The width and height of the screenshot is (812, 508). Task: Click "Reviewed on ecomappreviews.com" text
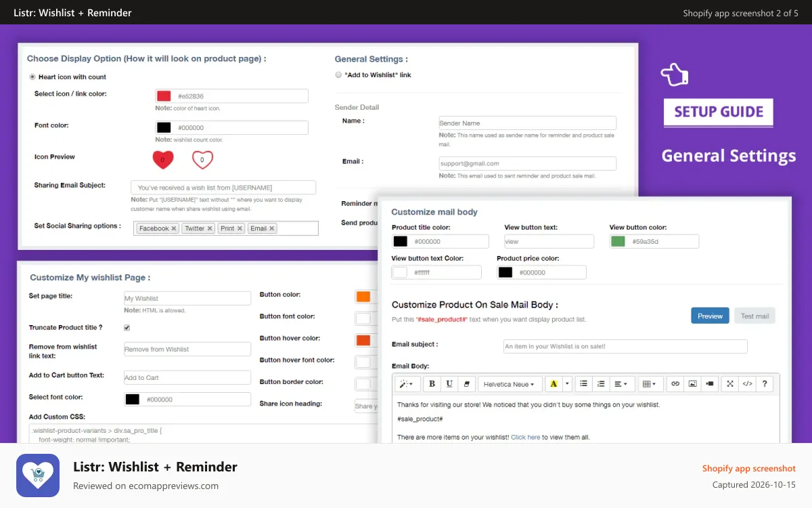pyautogui.click(x=145, y=486)
